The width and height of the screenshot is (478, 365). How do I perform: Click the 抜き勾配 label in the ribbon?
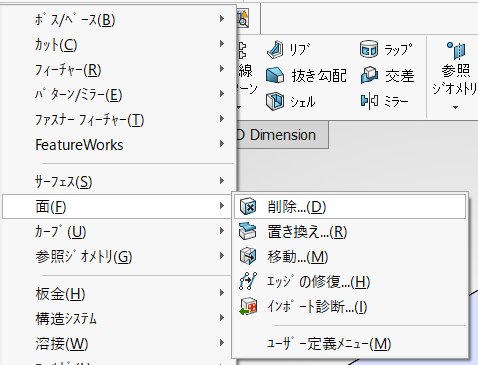(319, 76)
